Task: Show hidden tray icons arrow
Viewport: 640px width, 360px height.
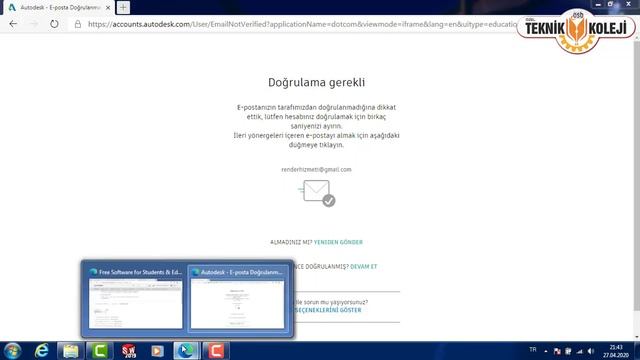Action: tap(546, 351)
